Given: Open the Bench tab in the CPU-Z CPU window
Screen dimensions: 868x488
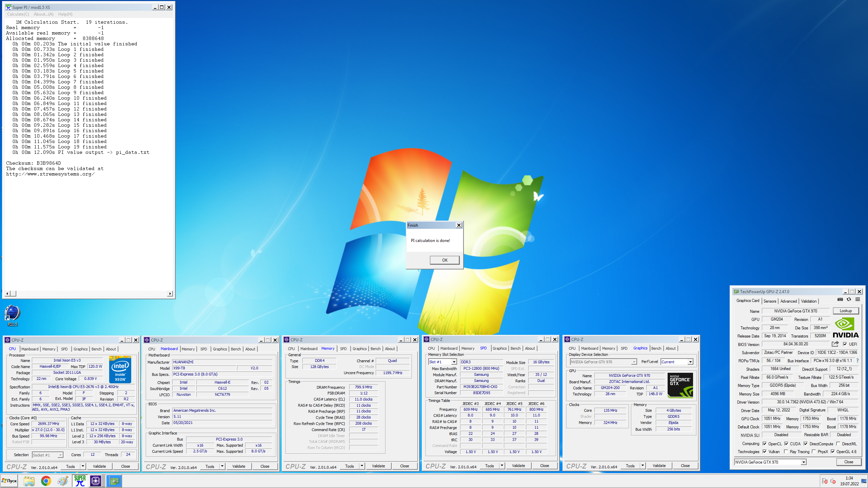Looking at the screenshot, I should coord(96,349).
